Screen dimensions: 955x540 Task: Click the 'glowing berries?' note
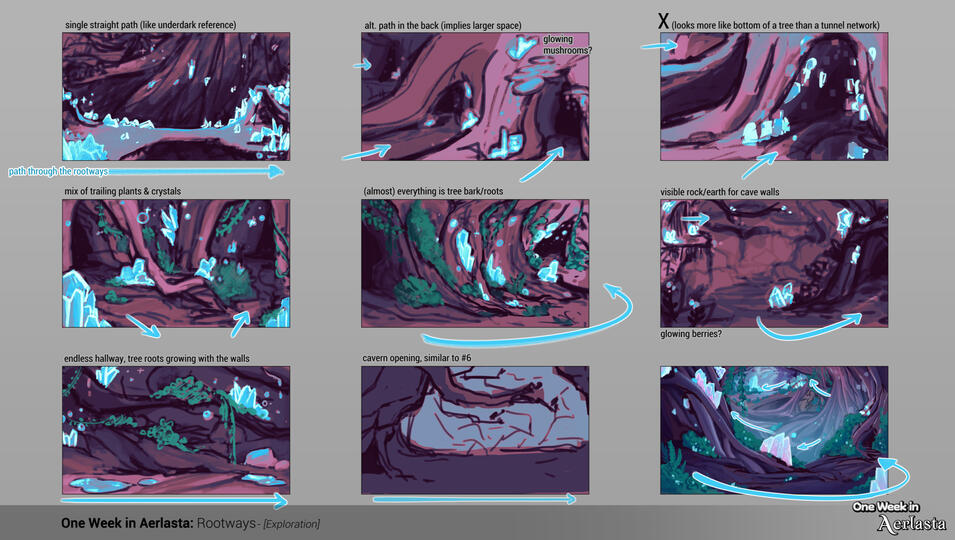pyautogui.click(x=691, y=334)
